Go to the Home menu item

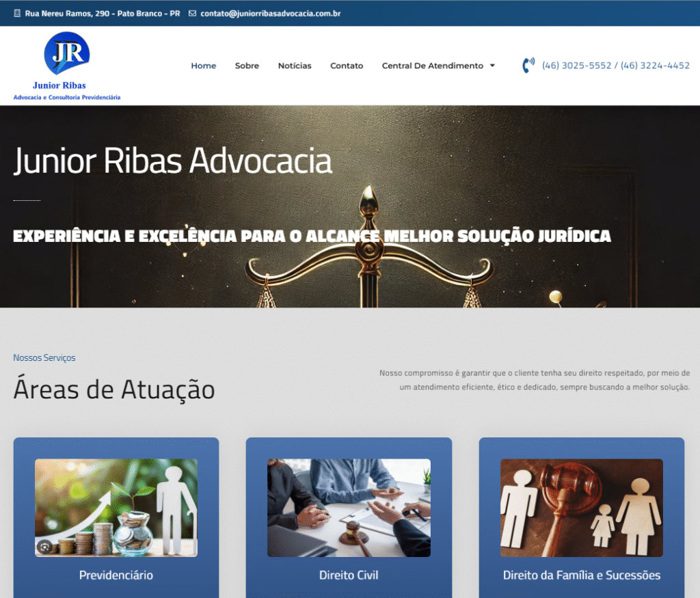[203, 66]
